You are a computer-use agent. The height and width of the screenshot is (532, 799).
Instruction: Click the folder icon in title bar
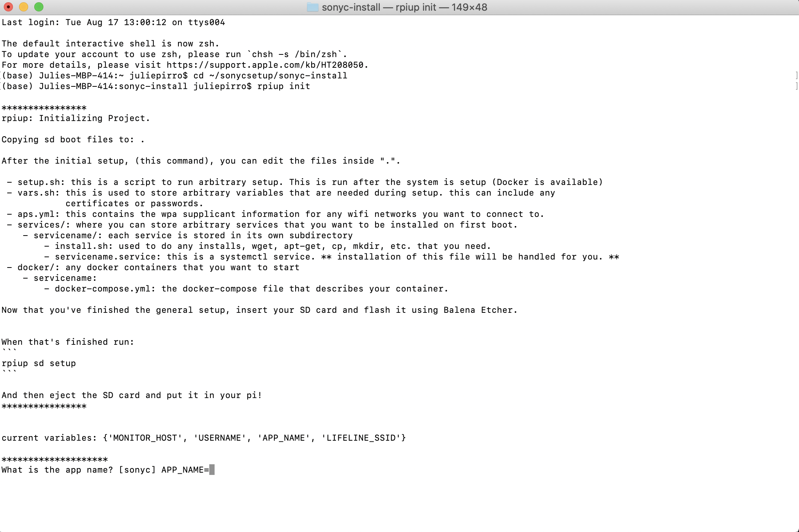click(312, 7)
